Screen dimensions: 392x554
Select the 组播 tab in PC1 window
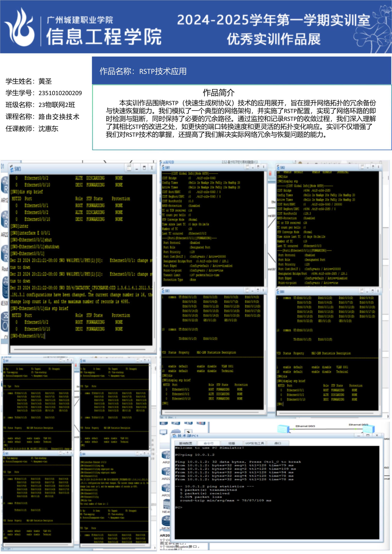coord(231,443)
